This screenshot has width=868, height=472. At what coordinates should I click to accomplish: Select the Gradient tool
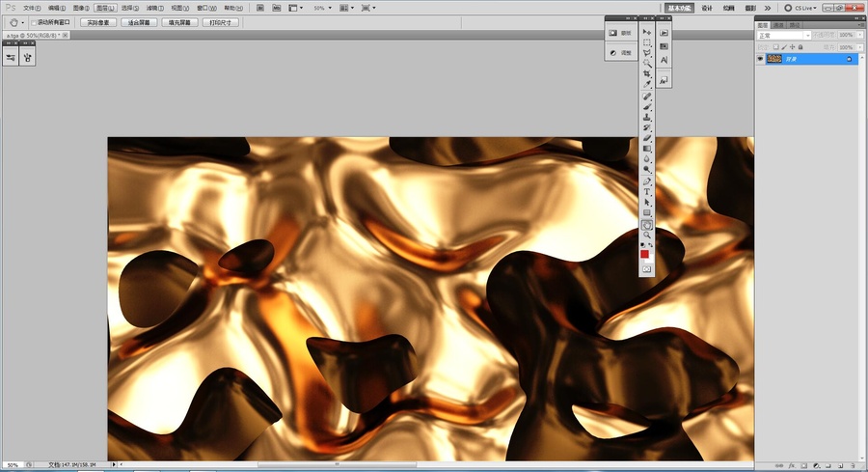tap(646, 149)
